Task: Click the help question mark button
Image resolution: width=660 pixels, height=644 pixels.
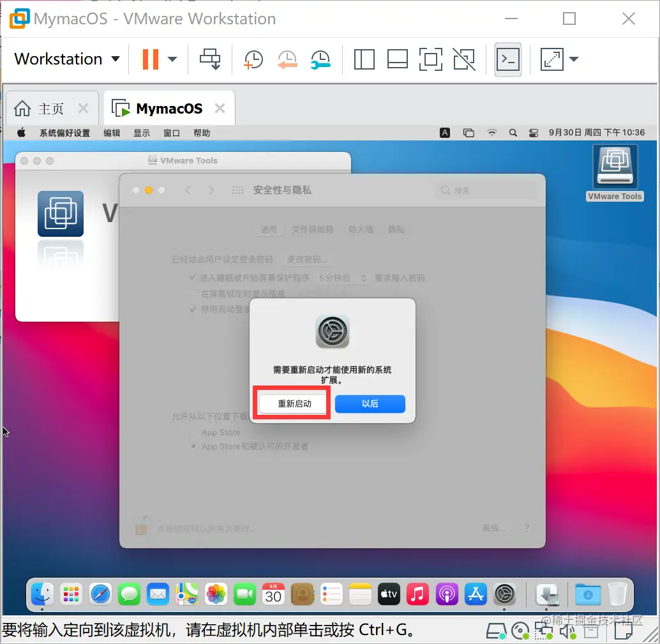Action: click(527, 528)
